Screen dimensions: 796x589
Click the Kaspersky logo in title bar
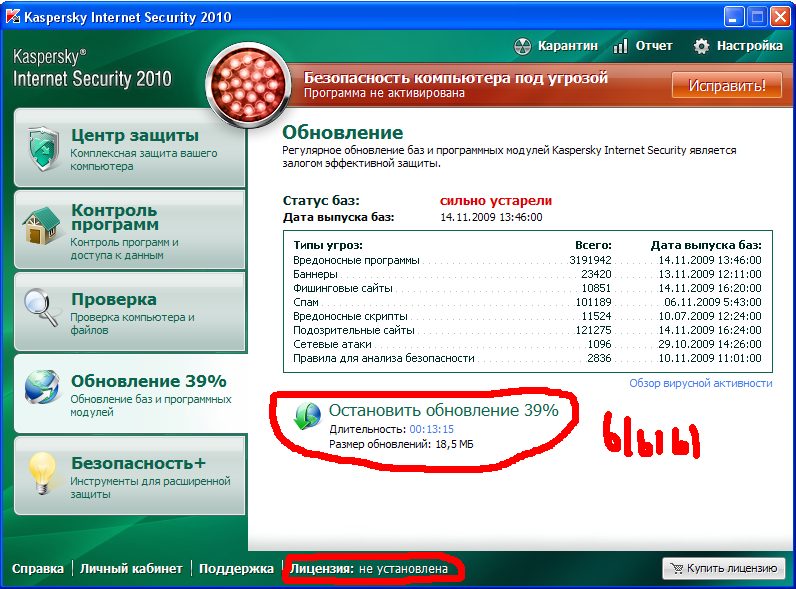point(13,17)
